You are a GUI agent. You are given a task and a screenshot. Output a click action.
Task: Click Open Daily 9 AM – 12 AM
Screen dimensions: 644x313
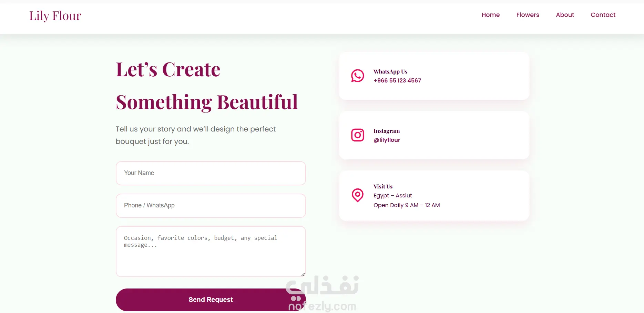point(407,205)
